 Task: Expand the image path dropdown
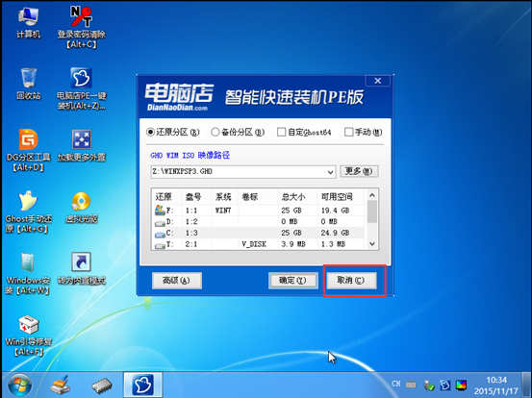[331, 172]
